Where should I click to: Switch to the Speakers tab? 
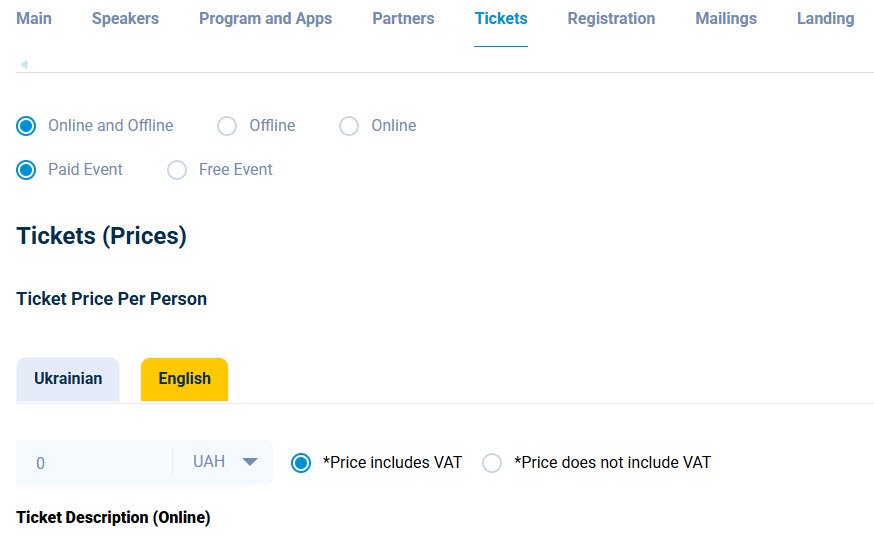(x=125, y=19)
